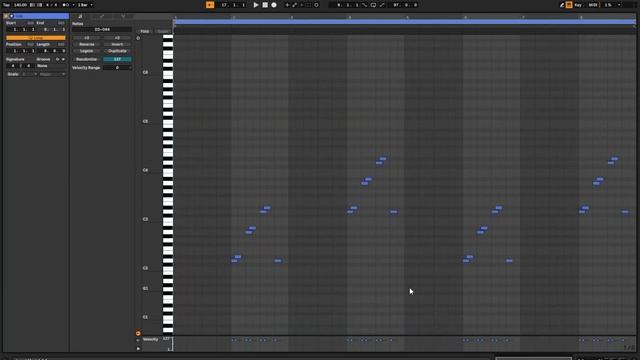
Task: Click the loop Set length button
Action: tap(61, 44)
